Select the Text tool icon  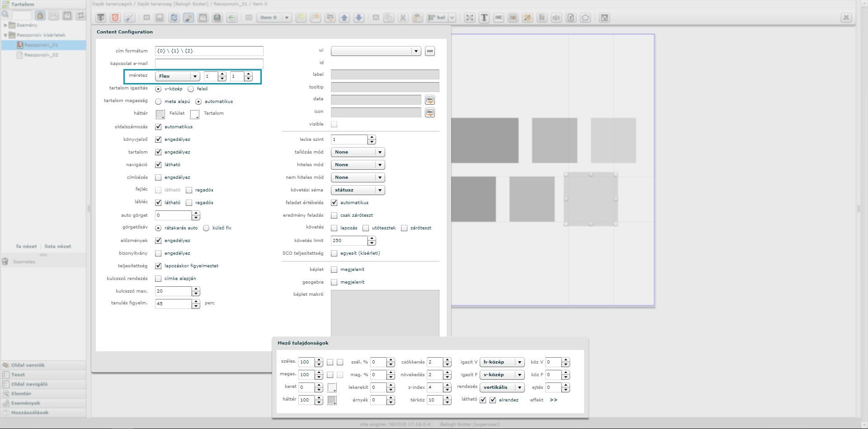click(x=484, y=18)
